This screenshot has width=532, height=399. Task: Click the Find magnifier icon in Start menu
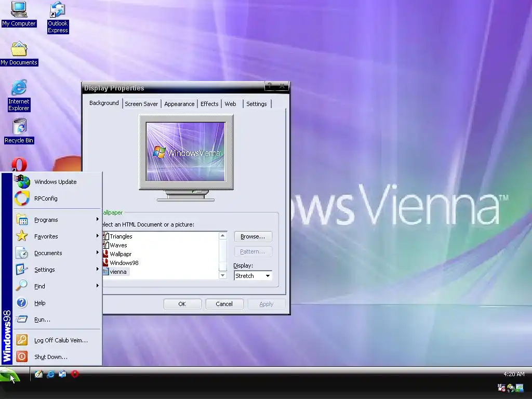(22, 286)
